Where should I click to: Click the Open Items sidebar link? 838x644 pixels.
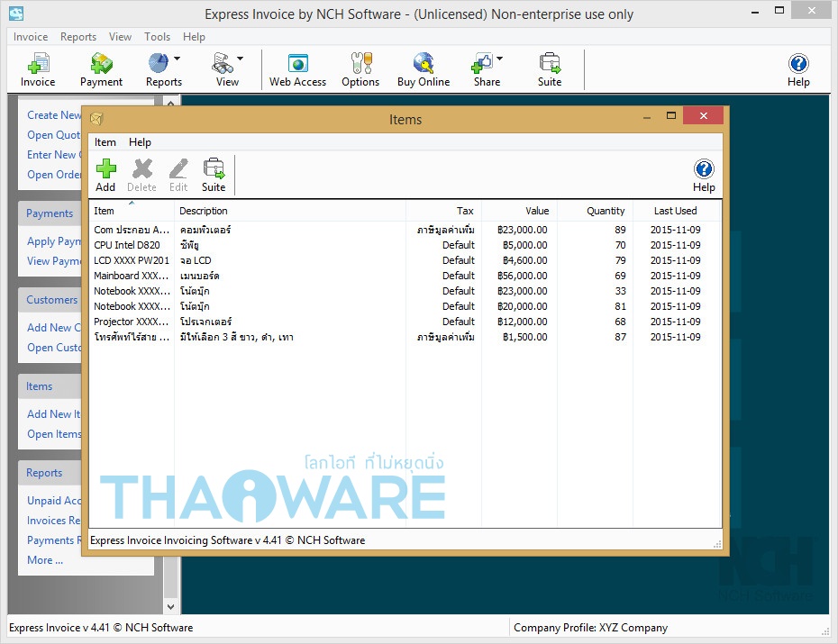tap(54, 434)
